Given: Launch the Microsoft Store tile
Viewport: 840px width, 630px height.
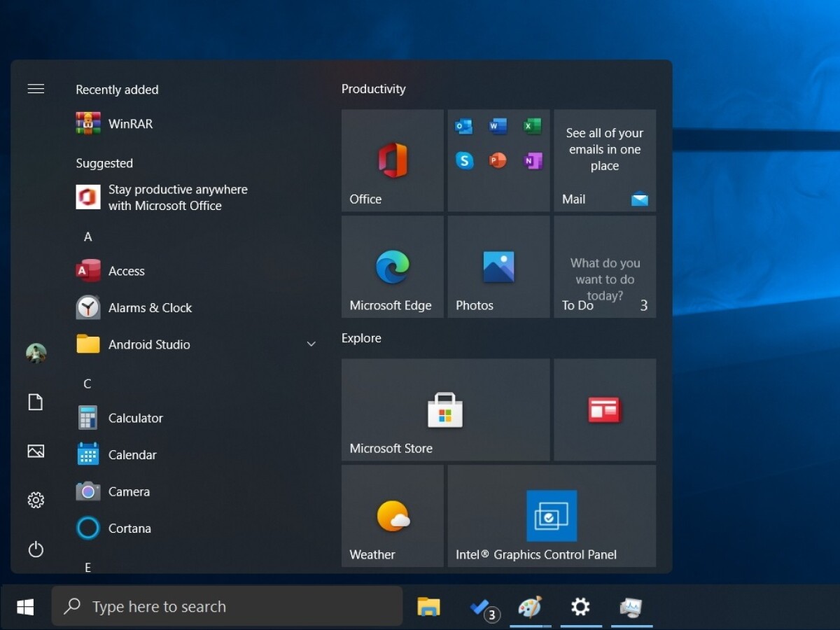Looking at the screenshot, I should click(445, 410).
